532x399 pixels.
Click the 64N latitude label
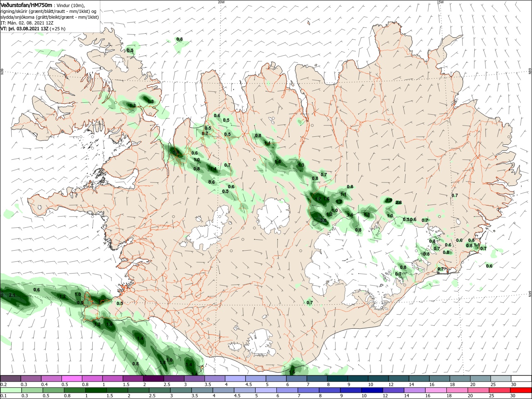(530, 294)
